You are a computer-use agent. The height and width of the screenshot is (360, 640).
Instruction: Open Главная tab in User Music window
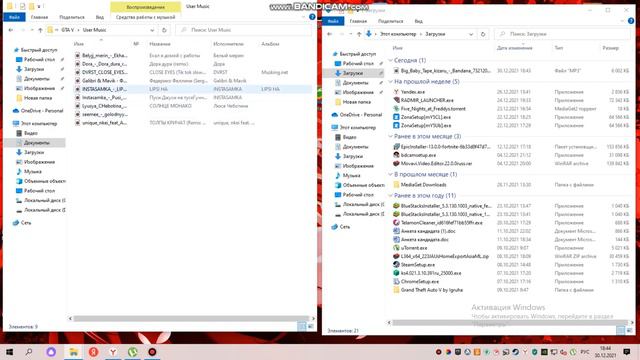(40, 17)
